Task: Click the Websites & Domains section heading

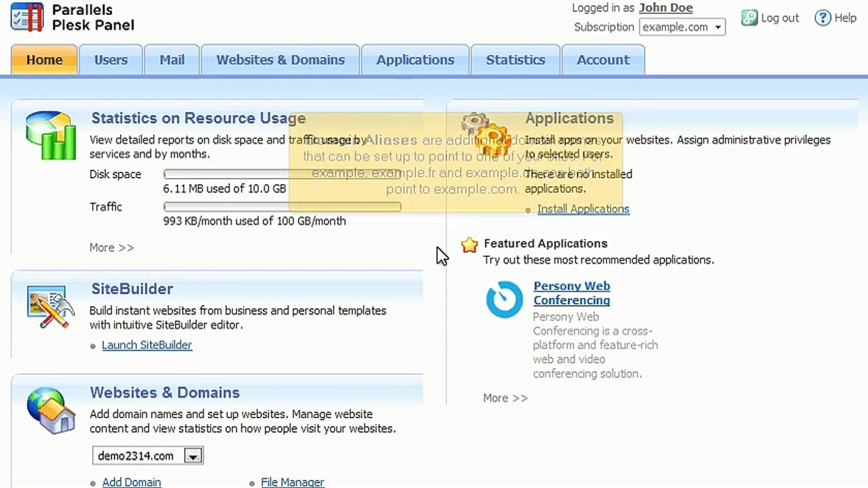Action: pyautogui.click(x=165, y=392)
